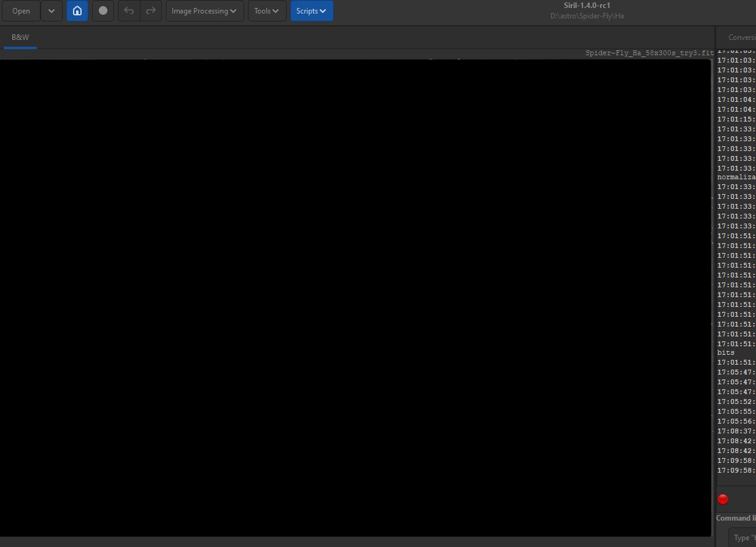This screenshot has height=547, width=756.
Task: Switch to the Conversion tab
Action: click(x=741, y=37)
